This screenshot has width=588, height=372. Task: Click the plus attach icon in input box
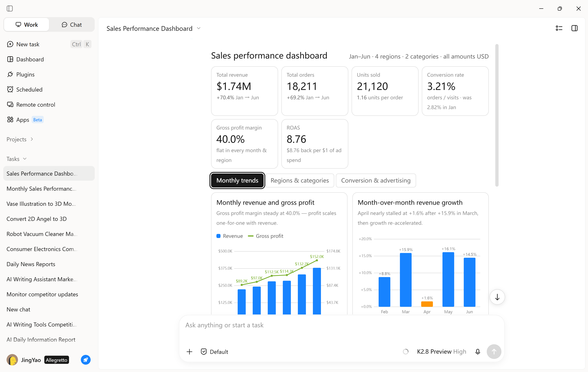pyautogui.click(x=189, y=352)
